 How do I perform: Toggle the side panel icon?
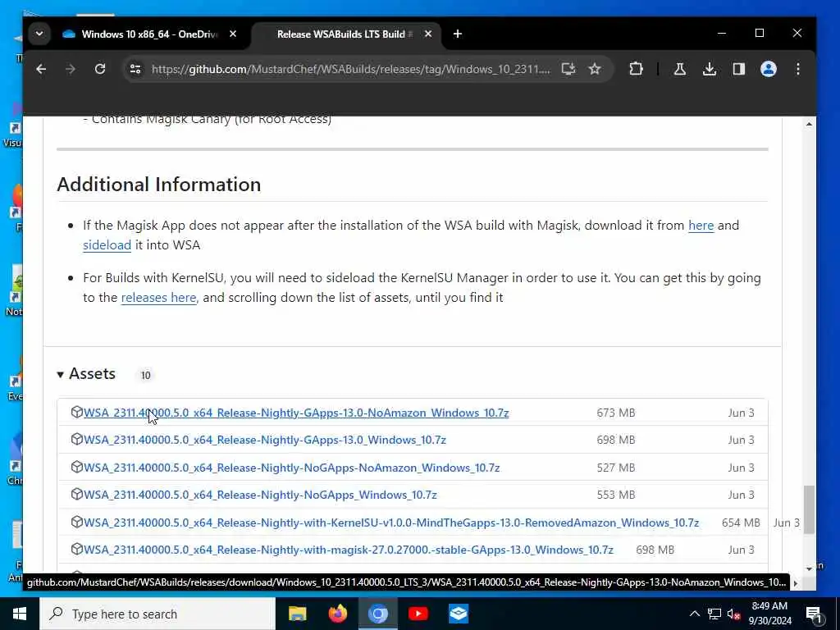(x=739, y=69)
